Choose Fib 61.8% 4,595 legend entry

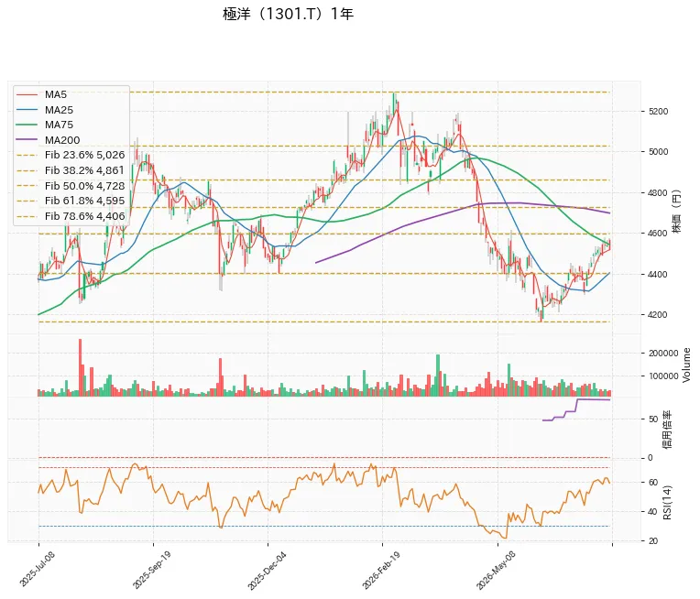(71, 201)
